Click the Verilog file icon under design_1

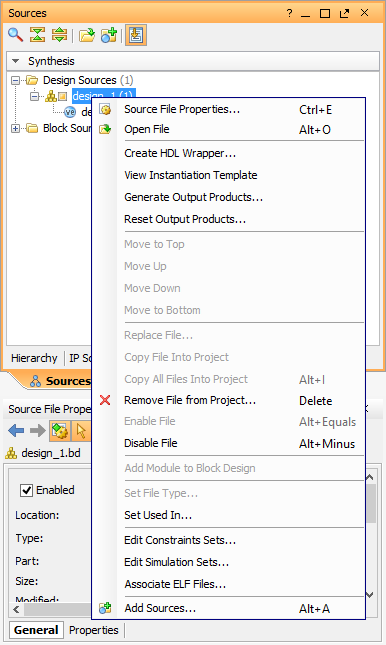pos(70,112)
